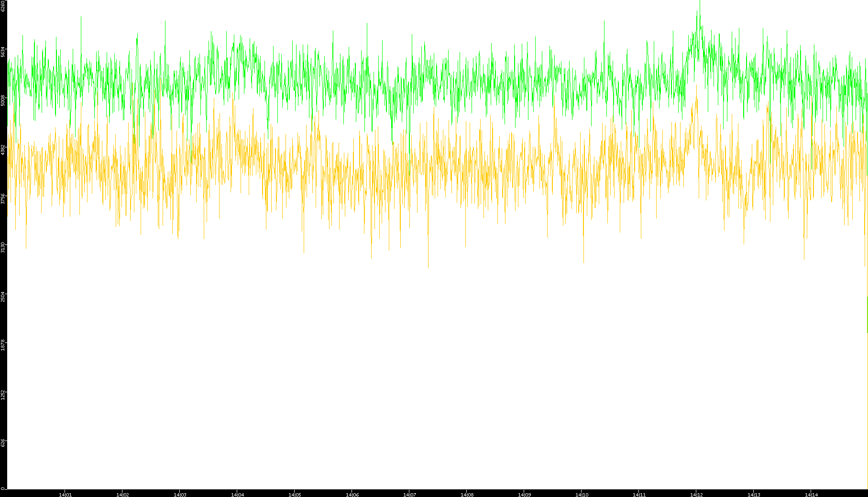Click the 1252 value axis label
868x497 pixels.
3,394
